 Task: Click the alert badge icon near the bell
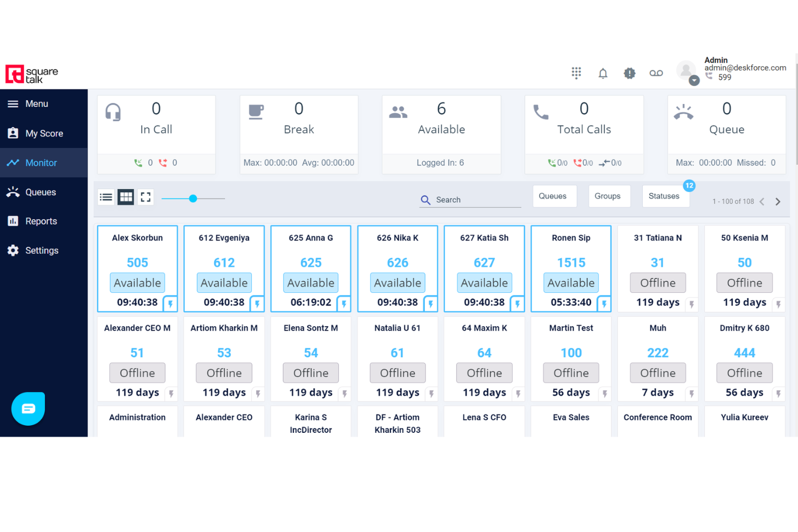click(629, 73)
